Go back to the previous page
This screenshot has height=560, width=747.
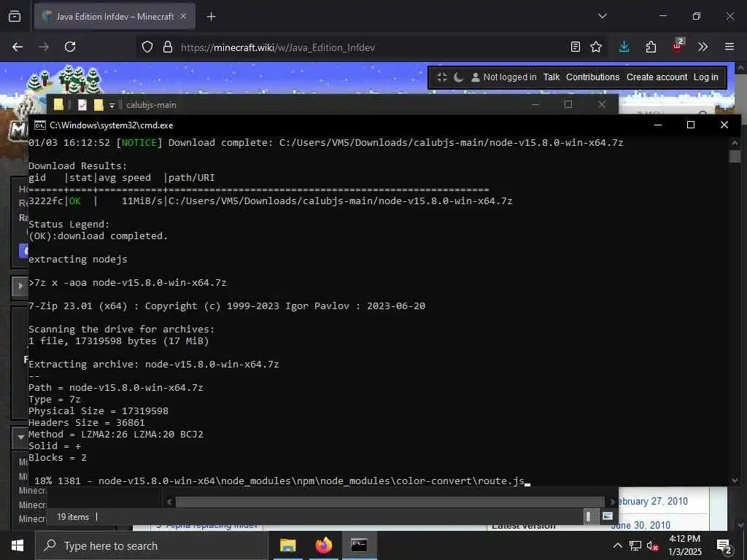[18, 47]
